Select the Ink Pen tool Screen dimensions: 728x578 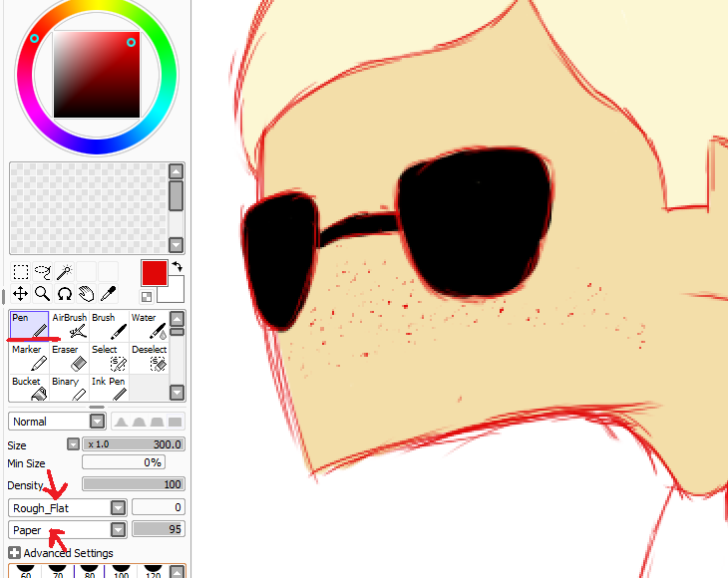tap(109, 388)
